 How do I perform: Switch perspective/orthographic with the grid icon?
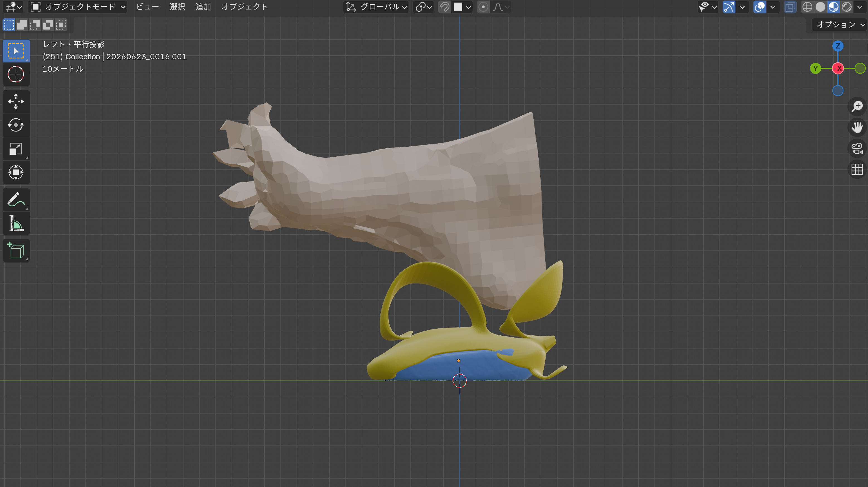(857, 169)
